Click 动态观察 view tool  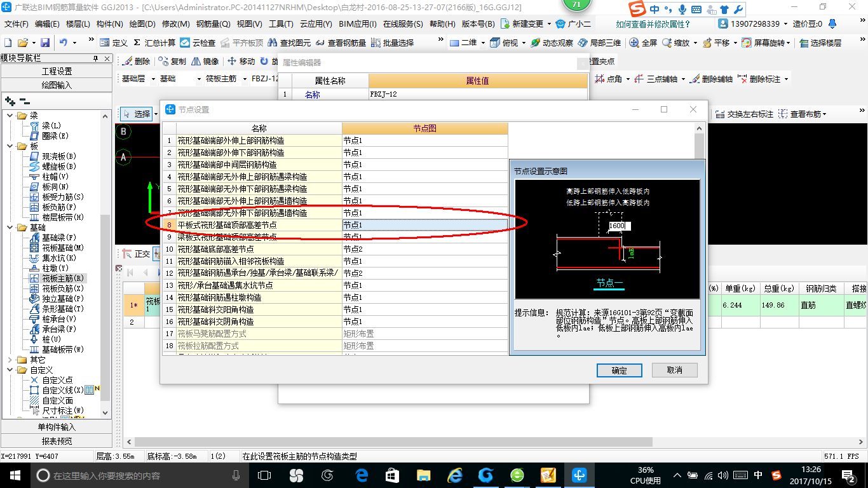[552, 43]
